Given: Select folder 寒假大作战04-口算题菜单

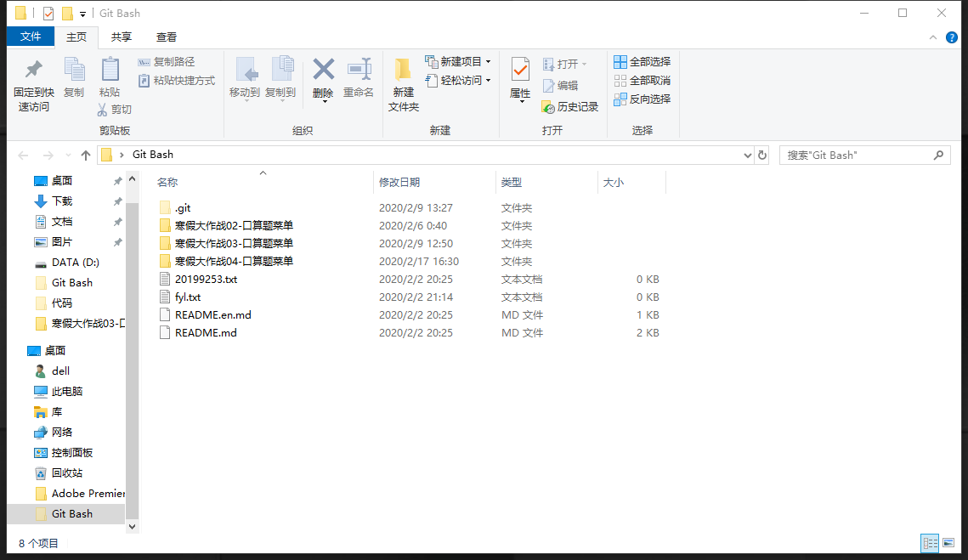Looking at the screenshot, I should pyautogui.click(x=226, y=261).
